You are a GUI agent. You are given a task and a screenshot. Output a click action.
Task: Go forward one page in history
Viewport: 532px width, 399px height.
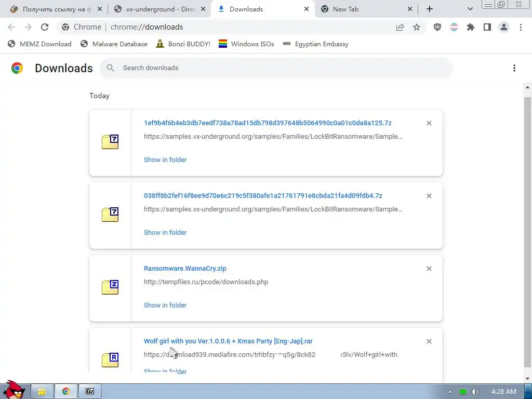[x=28, y=27]
